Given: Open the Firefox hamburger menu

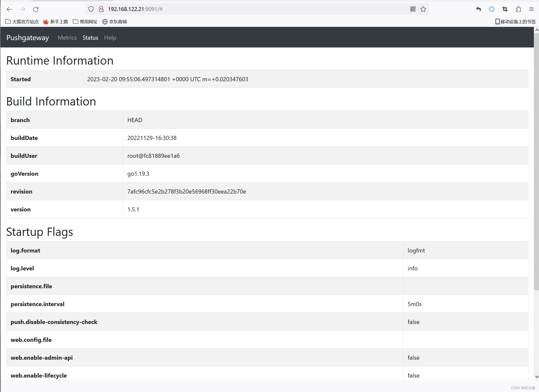Looking at the screenshot, I should click(x=531, y=9).
